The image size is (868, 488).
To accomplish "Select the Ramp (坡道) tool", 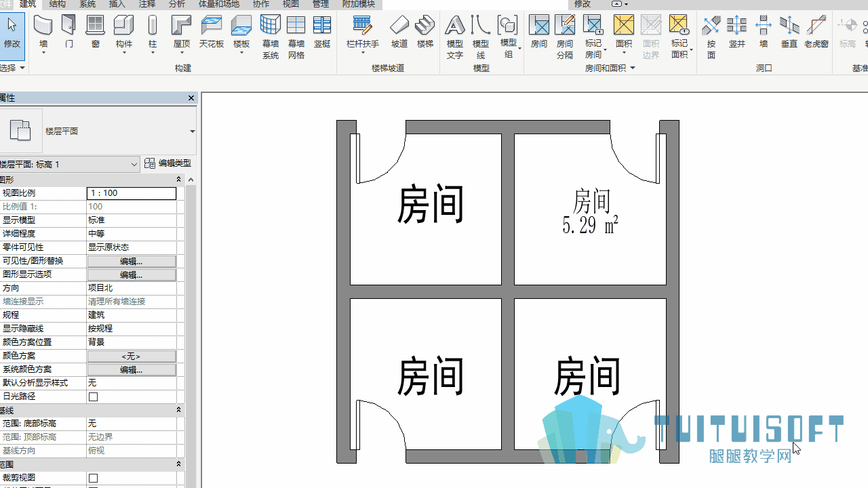I will [x=399, y=33].
